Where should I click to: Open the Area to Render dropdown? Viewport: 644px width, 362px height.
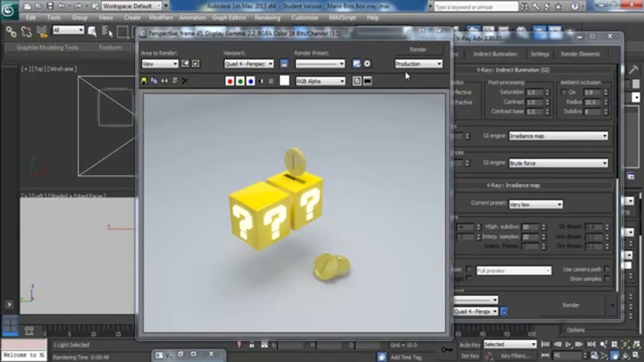[x=160, y=64]
